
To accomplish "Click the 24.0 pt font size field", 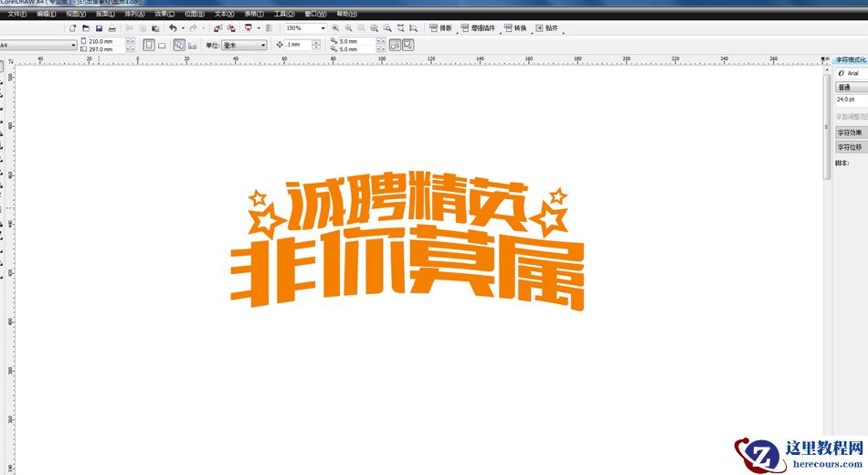I will 852,100.
